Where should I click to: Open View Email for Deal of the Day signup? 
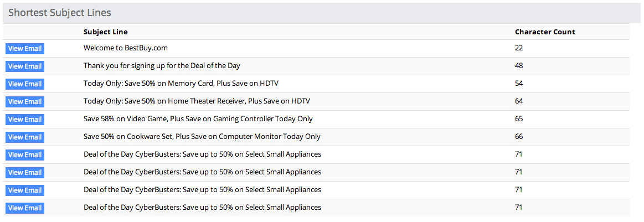(x=25, y=66)
